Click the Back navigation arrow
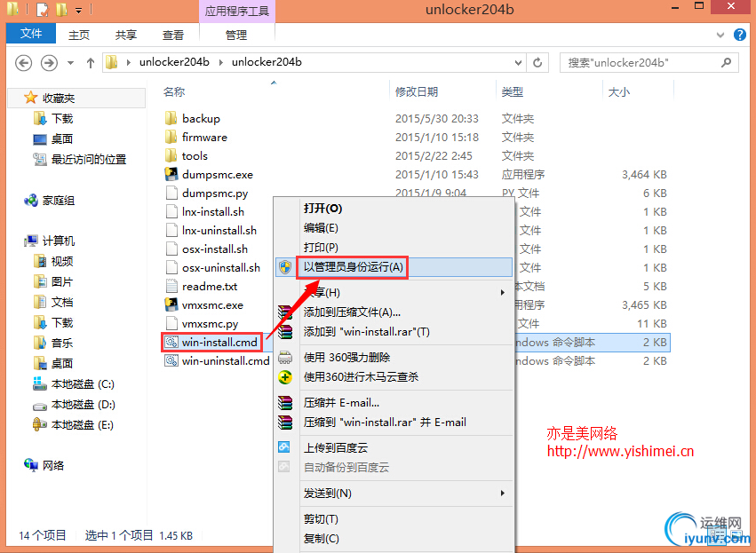This screenshot has height=553, width=756. click(x=24, y=63)
